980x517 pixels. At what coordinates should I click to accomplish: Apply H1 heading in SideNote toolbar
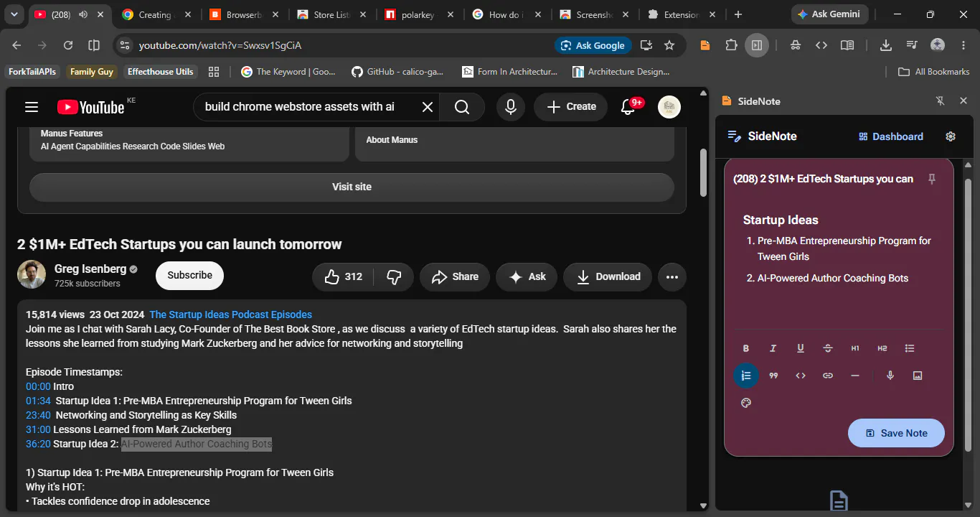click(855, 348)
